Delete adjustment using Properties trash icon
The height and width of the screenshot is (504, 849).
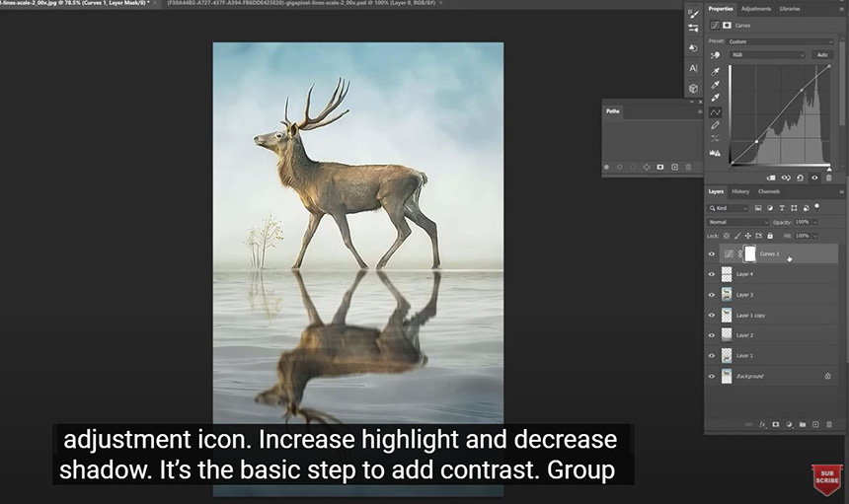(x=828, y=178)
